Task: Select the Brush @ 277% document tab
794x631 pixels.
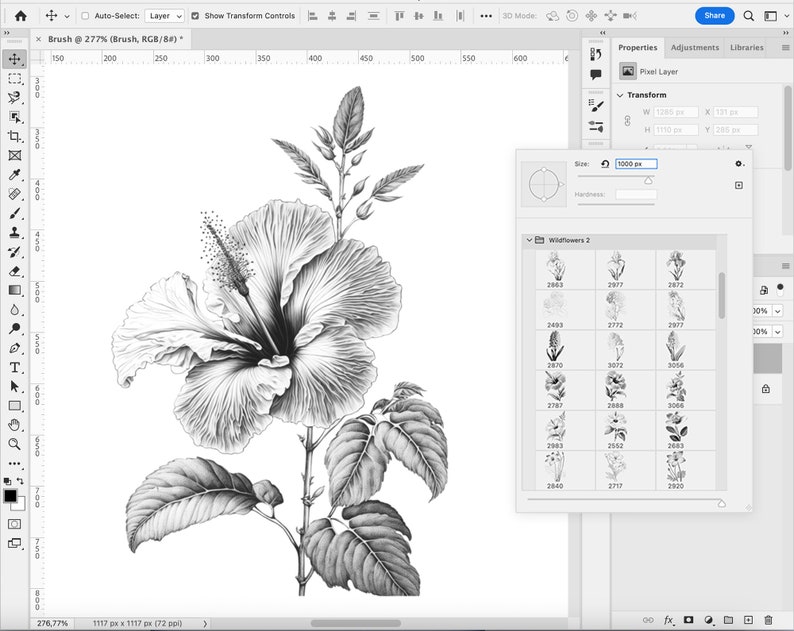Action: 115,39
